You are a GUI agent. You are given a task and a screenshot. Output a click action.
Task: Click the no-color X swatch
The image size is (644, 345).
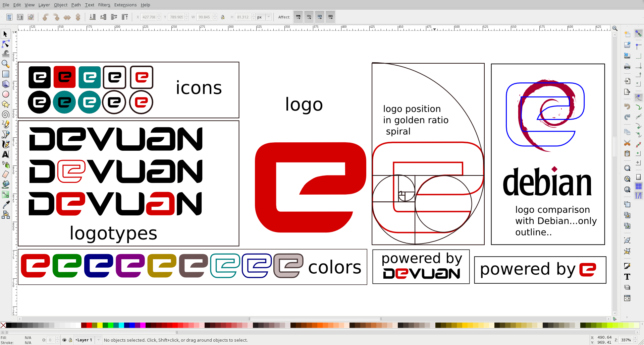3,325
